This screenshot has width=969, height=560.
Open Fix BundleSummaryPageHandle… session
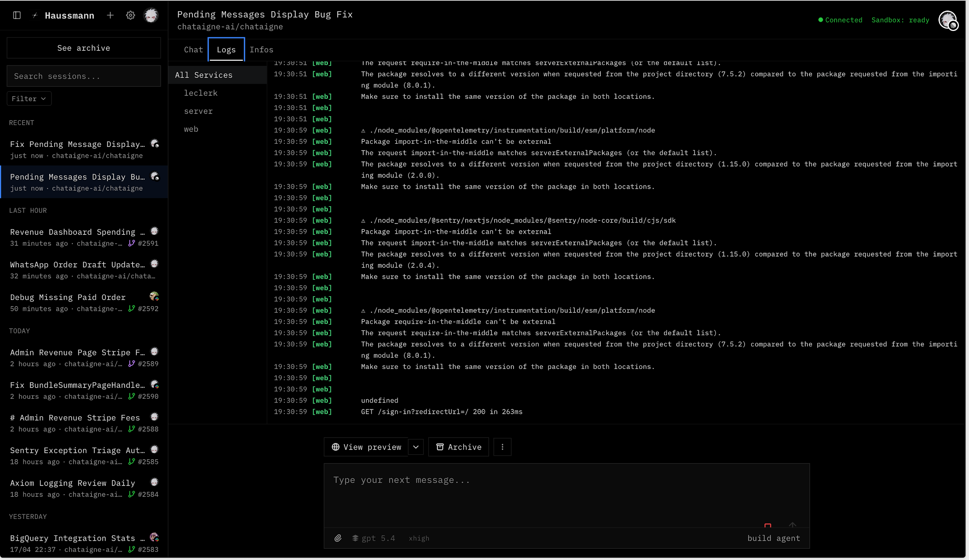pyautogui.click(x=84, y=390)
